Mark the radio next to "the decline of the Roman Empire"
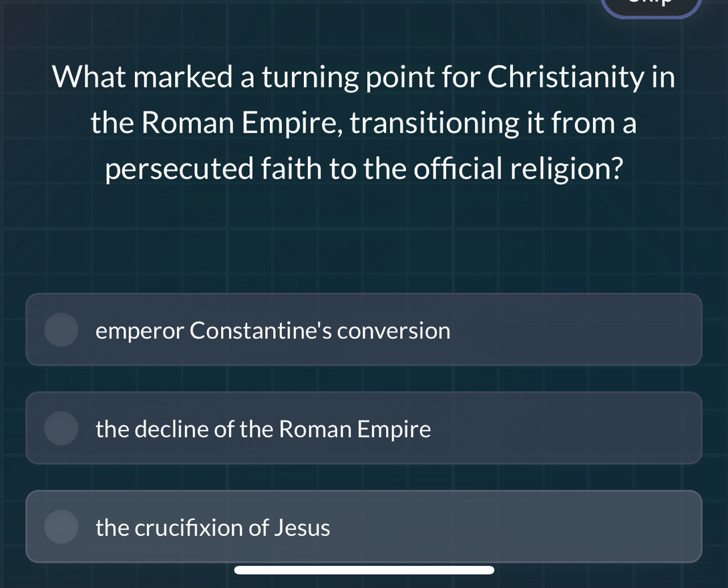 [61, 428]
